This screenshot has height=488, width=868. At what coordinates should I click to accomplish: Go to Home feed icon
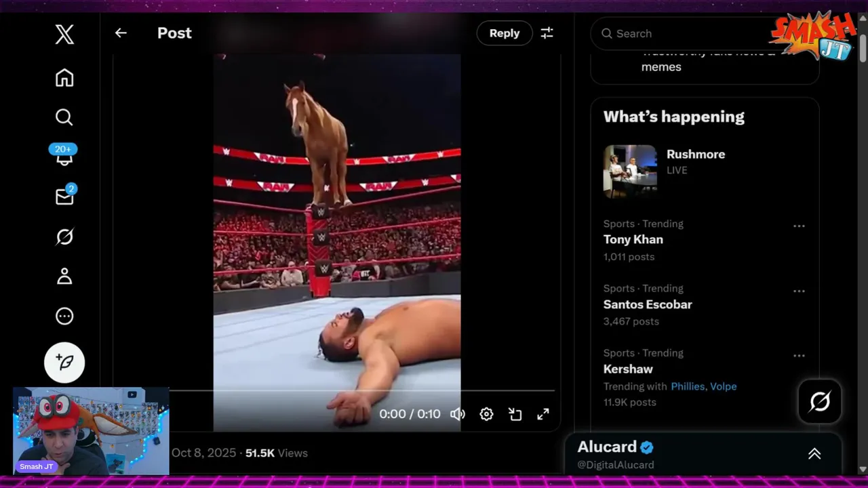64,78
